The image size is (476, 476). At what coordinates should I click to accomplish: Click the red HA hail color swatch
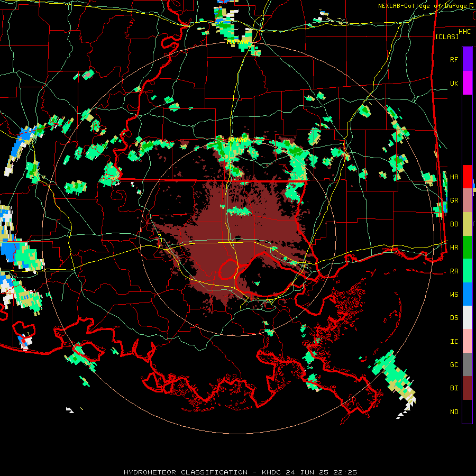[467, 177]
